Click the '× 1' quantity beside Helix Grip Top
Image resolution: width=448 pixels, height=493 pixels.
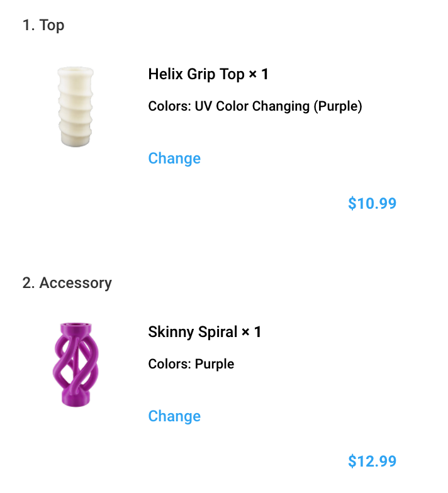(259, 74)
